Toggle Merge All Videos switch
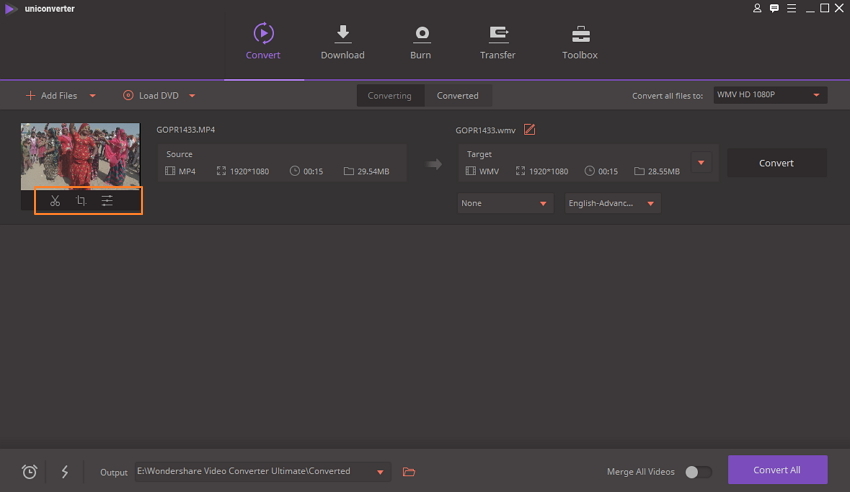Screen dimensions: 850x492 [698, 472]
